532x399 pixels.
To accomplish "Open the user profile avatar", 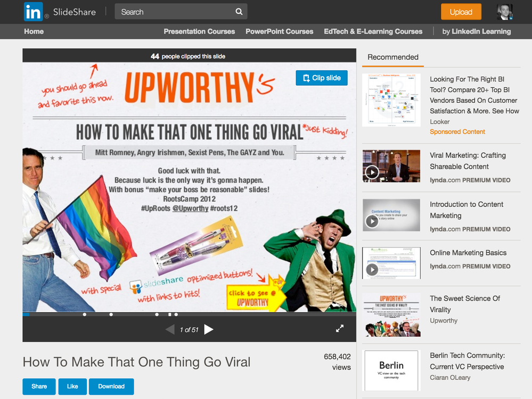I will 504,12.
